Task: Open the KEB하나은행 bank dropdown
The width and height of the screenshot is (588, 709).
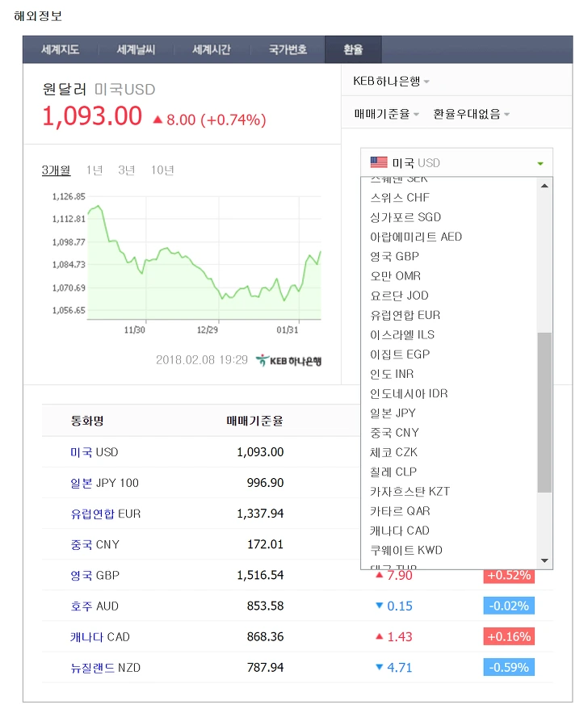Action: tap(391, 82)
